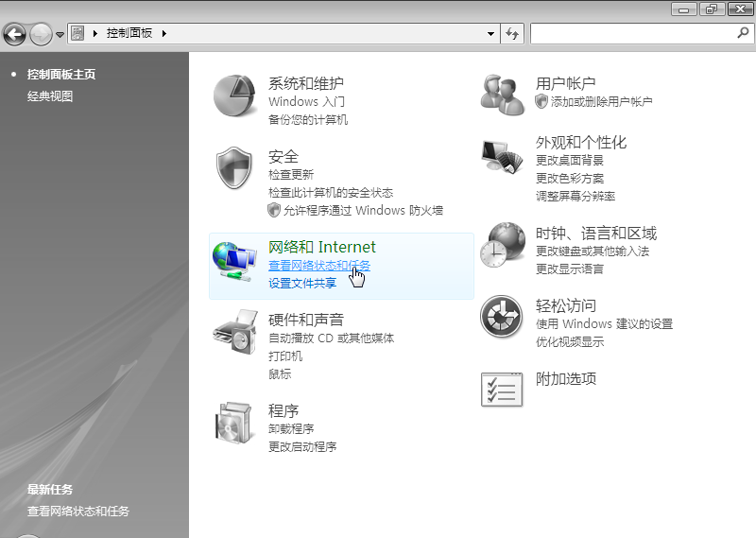The image size is (756, 538).
Task: Open 外观和个性化 heading
Action: pos(581,142)
